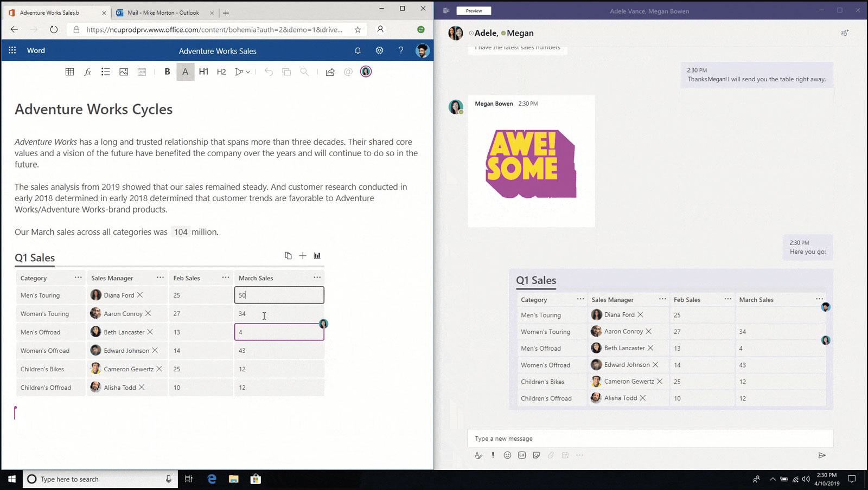Click the collaborator avatar in the toolbar
The width and height of the screenshot is (868, 490).
[x=366, y=72]
